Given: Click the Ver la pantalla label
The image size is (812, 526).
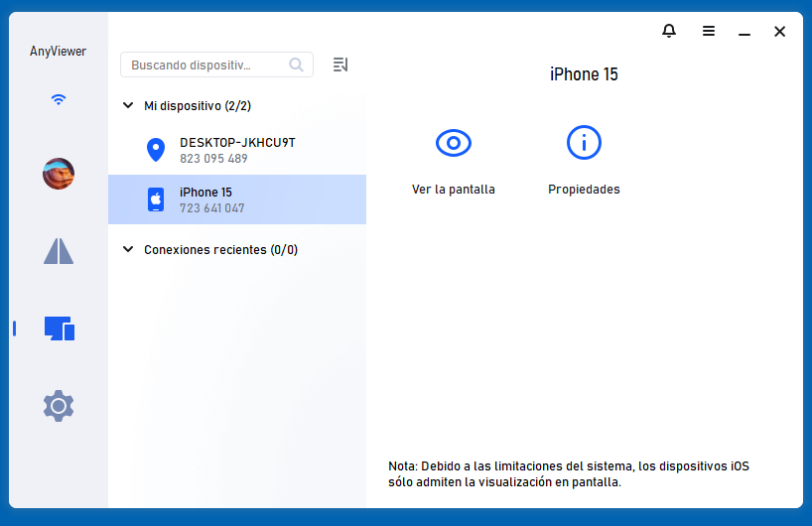Looking at the screenshot, I should 453,190.
